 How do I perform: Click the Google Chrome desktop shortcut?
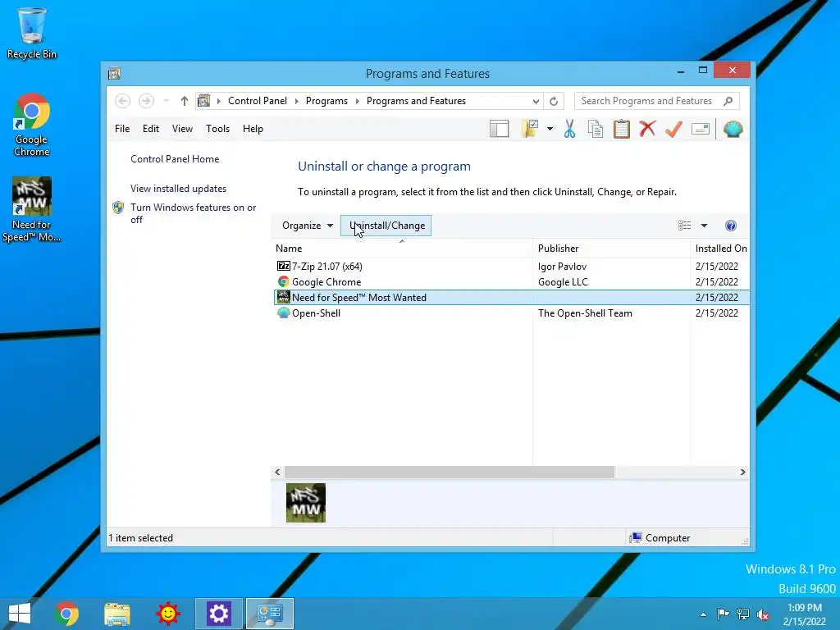point(32,126)
